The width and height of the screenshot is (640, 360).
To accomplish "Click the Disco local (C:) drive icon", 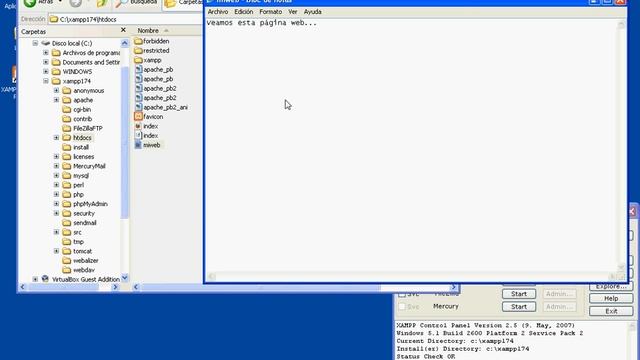I will (x=46, y=43).
